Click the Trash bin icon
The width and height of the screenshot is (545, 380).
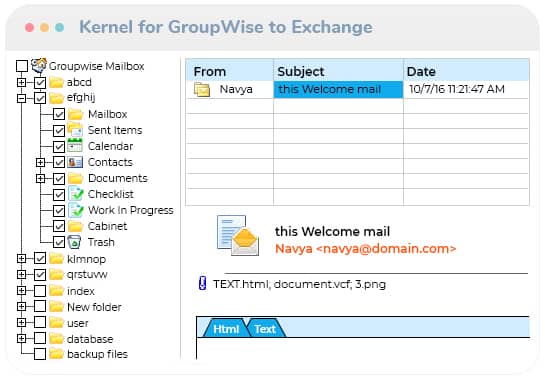(74, 242)
